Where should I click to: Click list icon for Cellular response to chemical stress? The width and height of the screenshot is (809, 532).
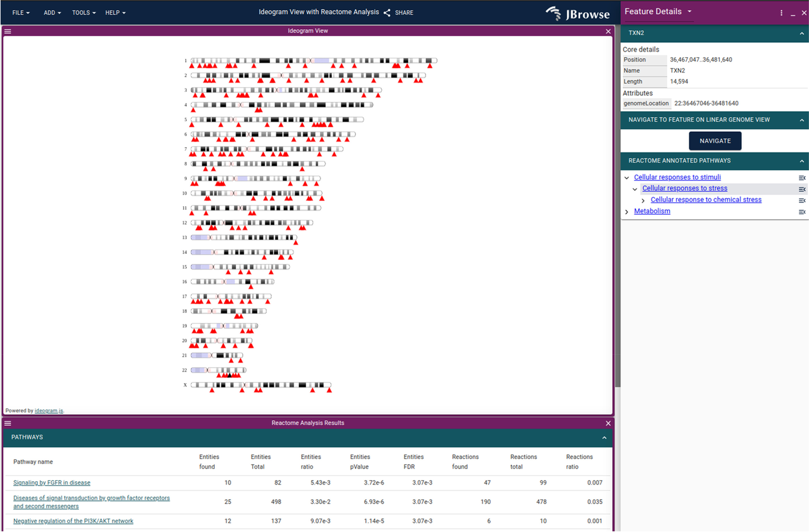(802, 200)
